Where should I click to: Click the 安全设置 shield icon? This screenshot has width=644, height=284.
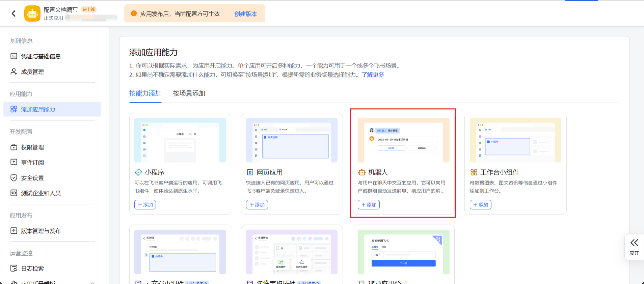[14, 178]
